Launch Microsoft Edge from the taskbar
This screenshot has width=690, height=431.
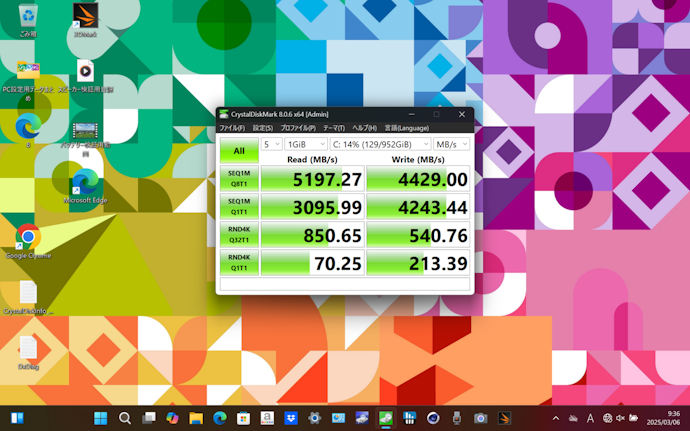pyautogui.click(x=220, y=418)
